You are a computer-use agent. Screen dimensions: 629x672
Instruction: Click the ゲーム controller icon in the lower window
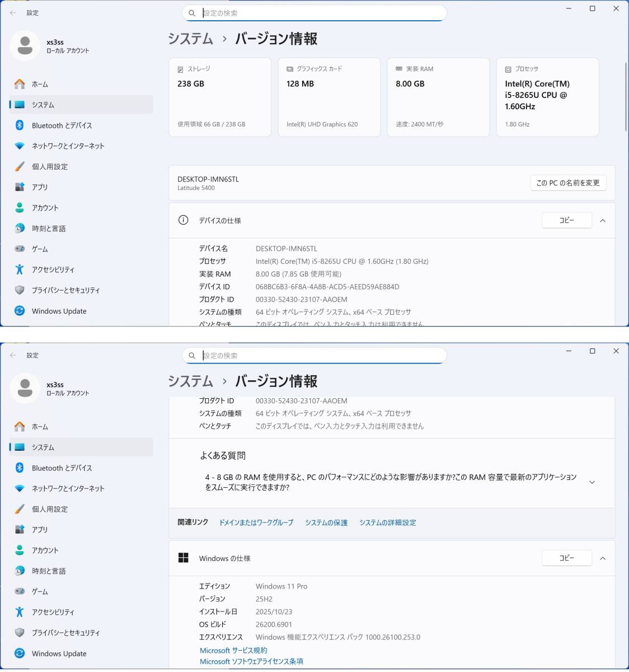coord(20,591)
